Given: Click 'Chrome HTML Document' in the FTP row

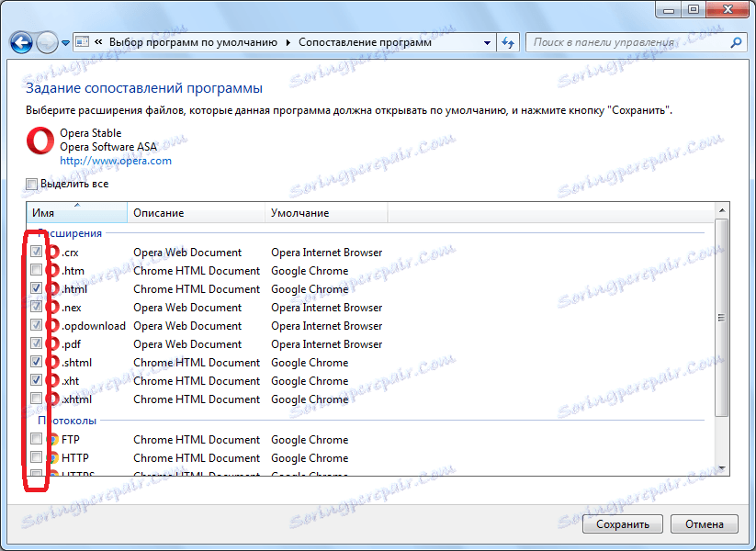Looking at the screenshot, I should click(197, 440).
